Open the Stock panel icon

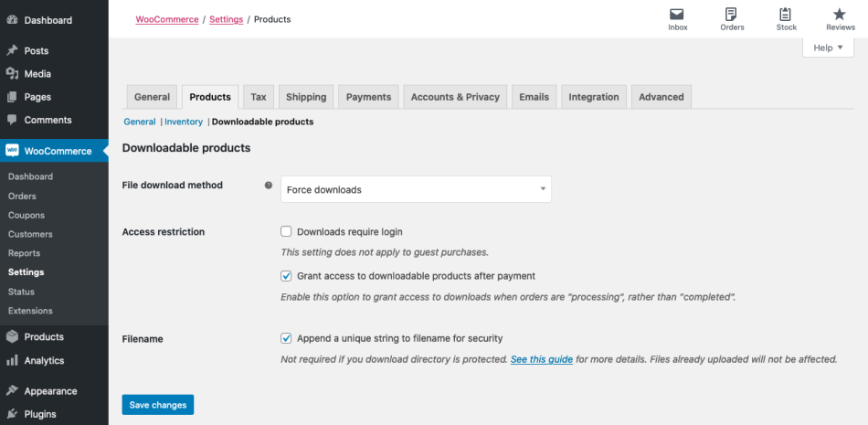click(786, 15)
